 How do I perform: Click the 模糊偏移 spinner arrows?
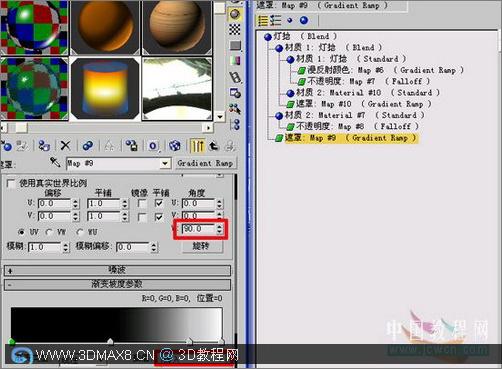pos(153,247)
